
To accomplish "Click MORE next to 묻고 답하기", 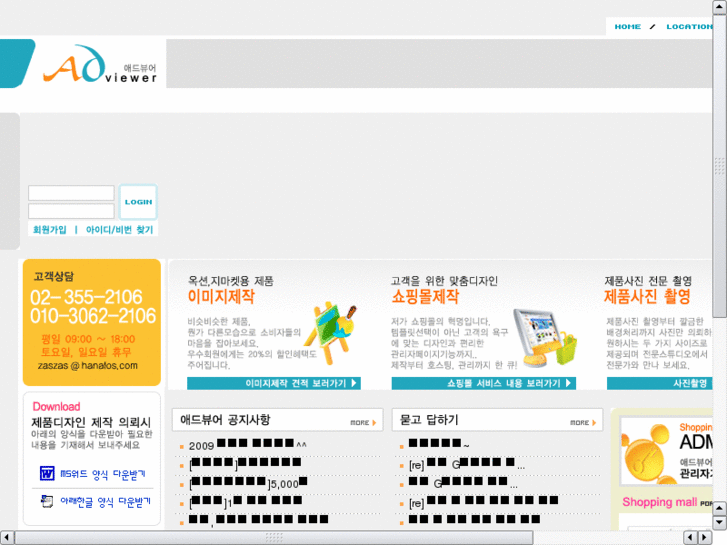I will coord(583,423).
